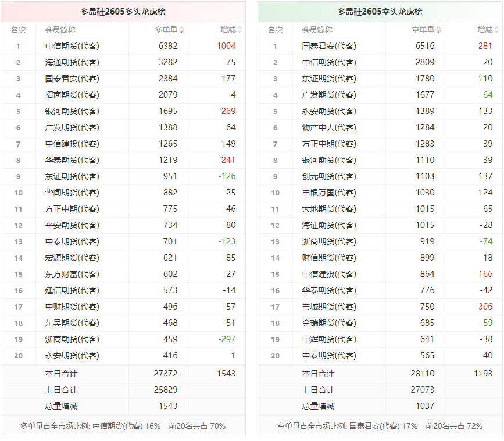Select 方正中期(代客) in long ranking
Screen dimensions: 504x441
pyautogui.click(x=72, y=209)
